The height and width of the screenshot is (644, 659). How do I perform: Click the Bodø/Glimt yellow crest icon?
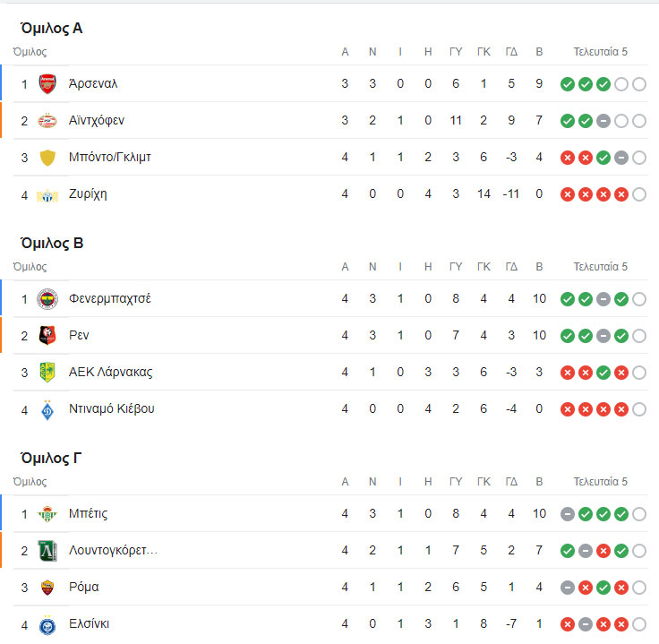coord(47,158)
